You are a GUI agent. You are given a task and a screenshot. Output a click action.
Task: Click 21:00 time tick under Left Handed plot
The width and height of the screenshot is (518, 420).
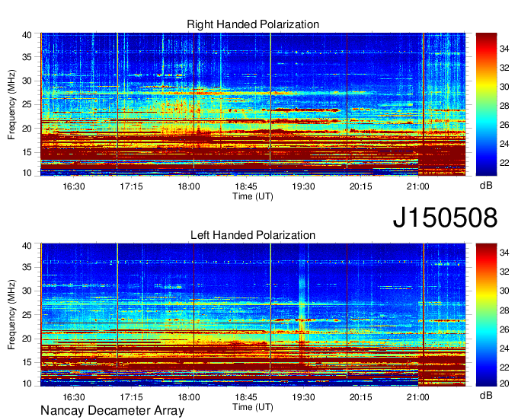coord(418,396)
